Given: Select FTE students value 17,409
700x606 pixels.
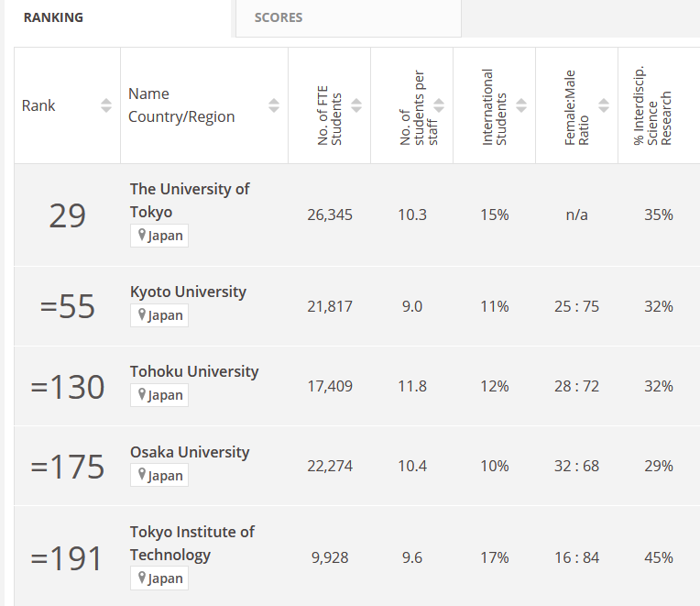Looking at the screenshot, I should point(330,386).
